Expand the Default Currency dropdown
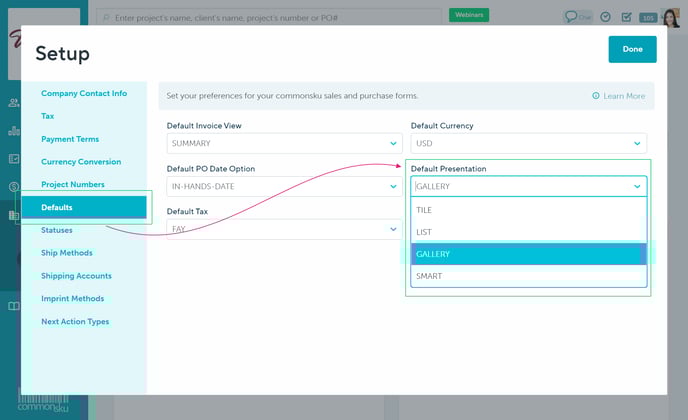Viewport: 688px width, 420px height. (x=528, y=143)
